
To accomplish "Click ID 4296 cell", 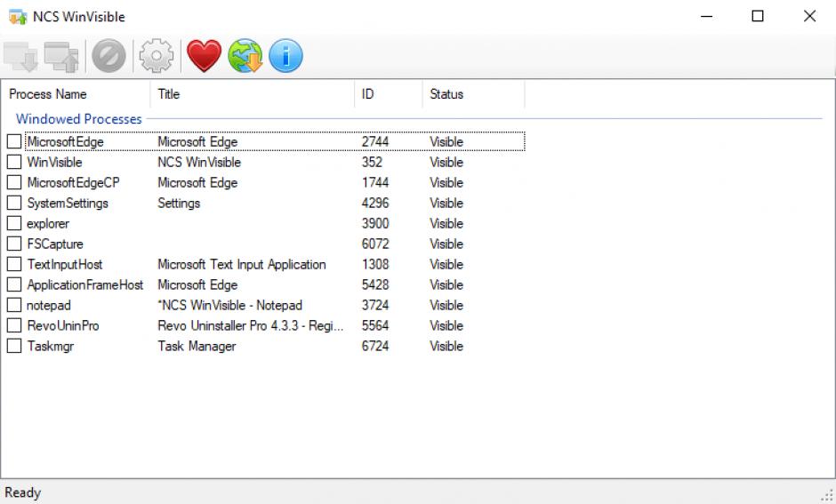I will point(375,203).
